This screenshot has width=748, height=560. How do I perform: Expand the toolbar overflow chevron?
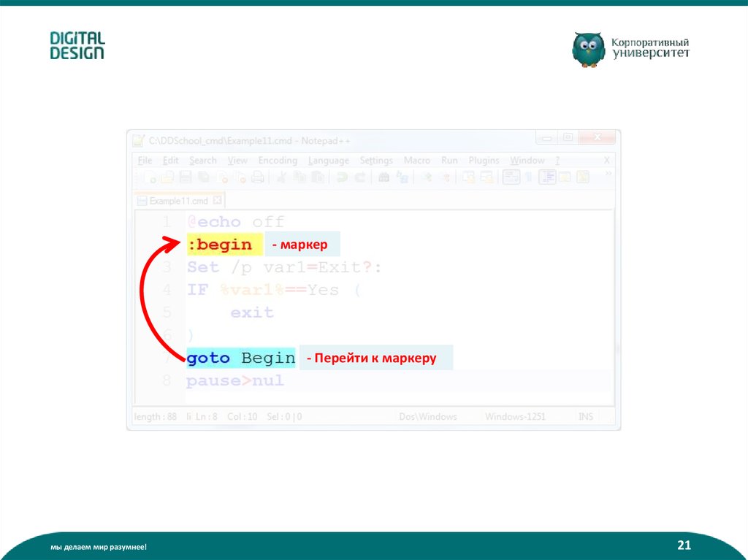[608, 175]
